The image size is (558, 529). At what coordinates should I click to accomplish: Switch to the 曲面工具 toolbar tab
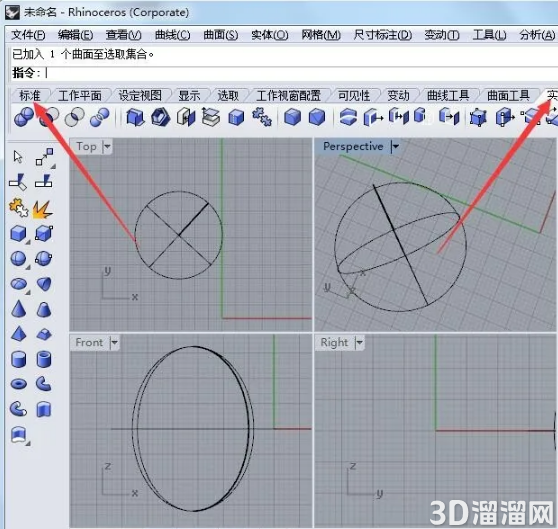coord(508,96)
